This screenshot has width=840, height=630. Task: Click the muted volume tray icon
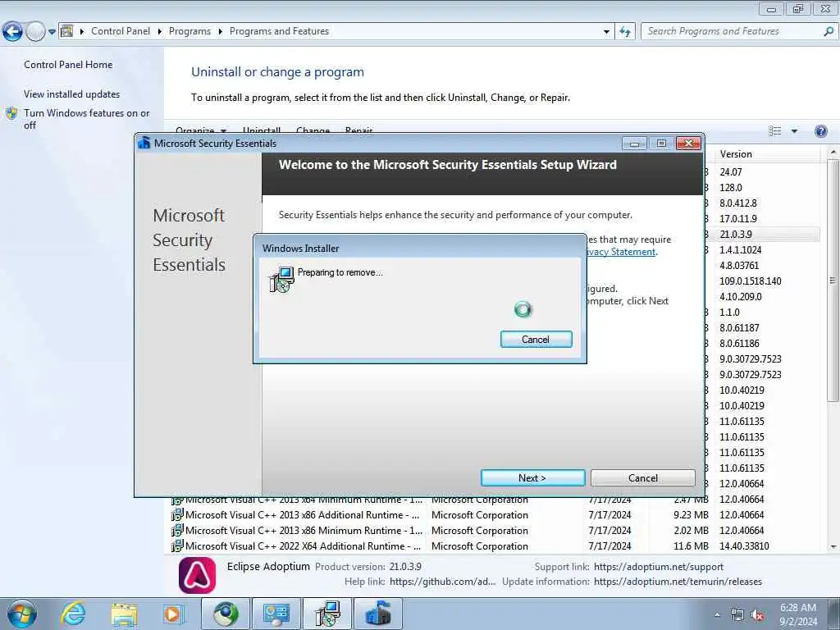pos(757,614)
